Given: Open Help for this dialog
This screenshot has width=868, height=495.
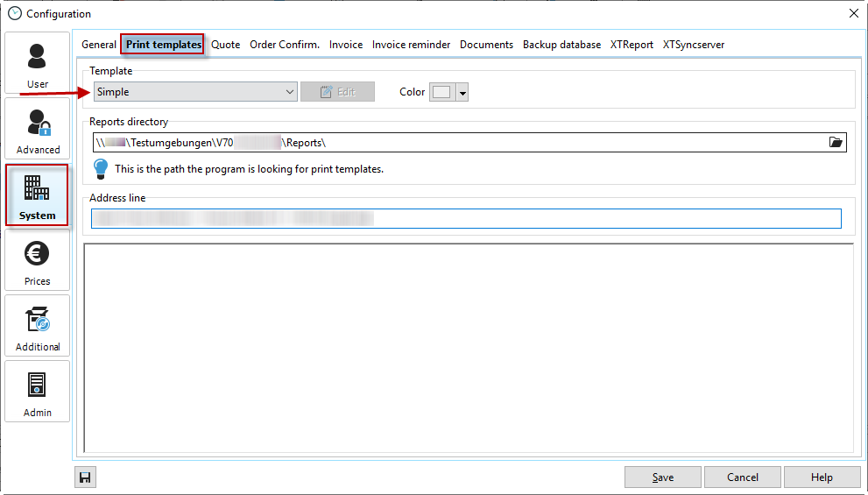Looking at the screenshot, I should pyautogui.click(x=822, y=477).
